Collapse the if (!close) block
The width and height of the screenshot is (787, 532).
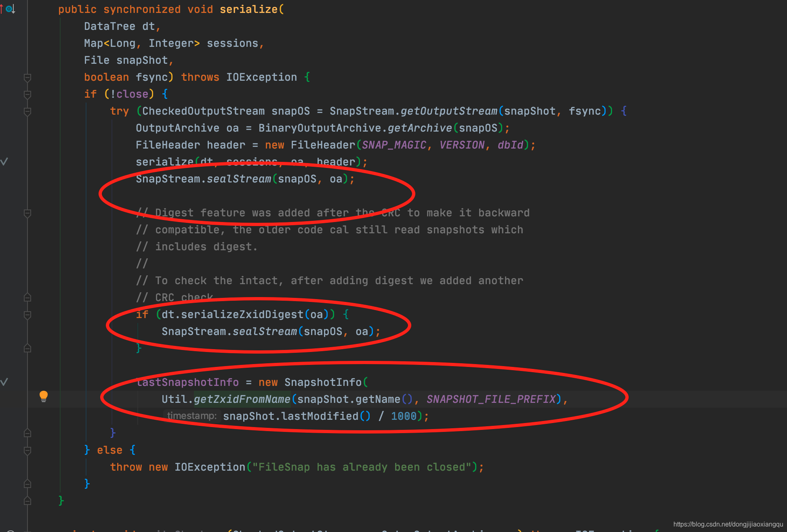[27, 94]
